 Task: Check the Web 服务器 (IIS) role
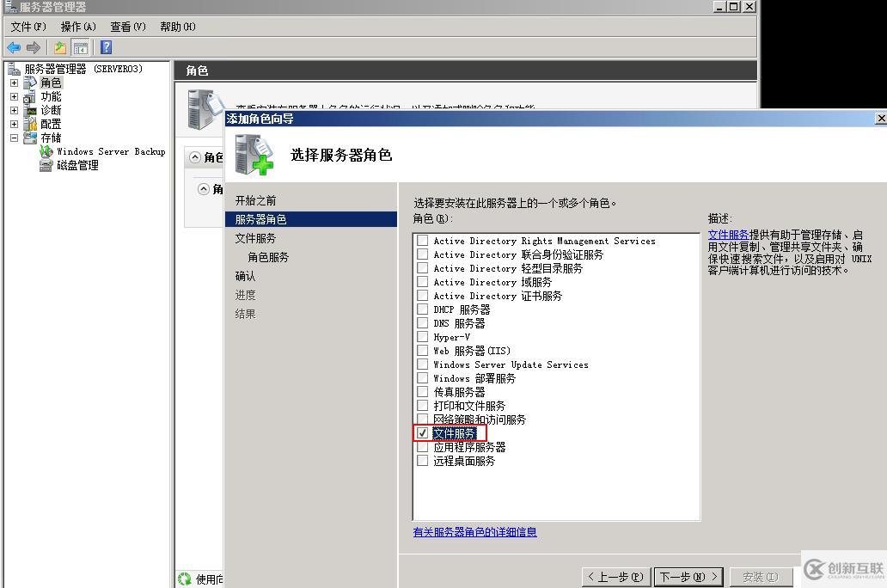(423, 351)
